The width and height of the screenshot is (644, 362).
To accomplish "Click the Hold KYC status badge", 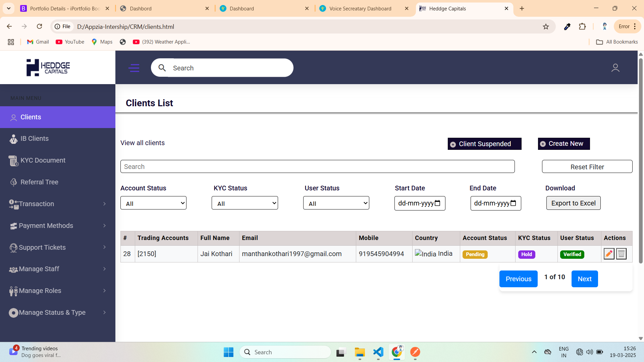I will tap(527, 254).
